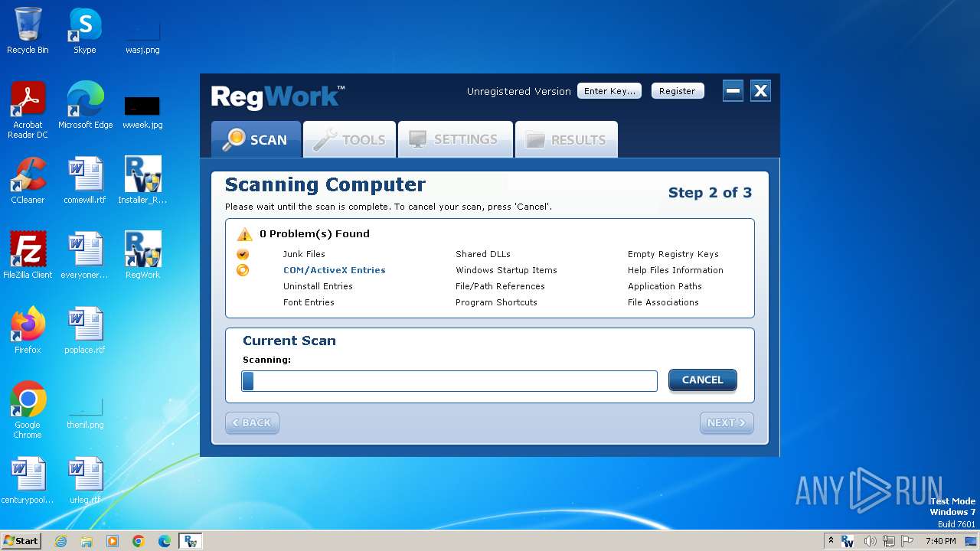This screenshot has width=980, height=551.
Task: Open Action Center flag icon
Action: pyautogui.click(x=907, y=541)
